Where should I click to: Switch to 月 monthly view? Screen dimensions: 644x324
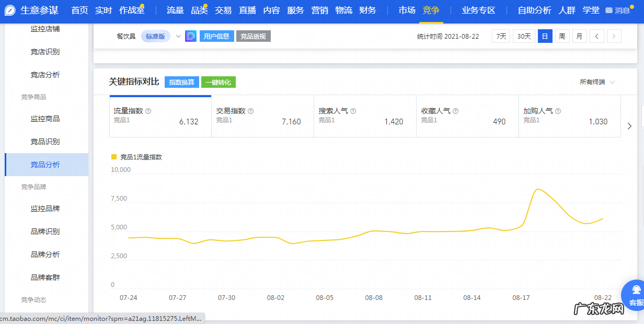pos(579,36)
